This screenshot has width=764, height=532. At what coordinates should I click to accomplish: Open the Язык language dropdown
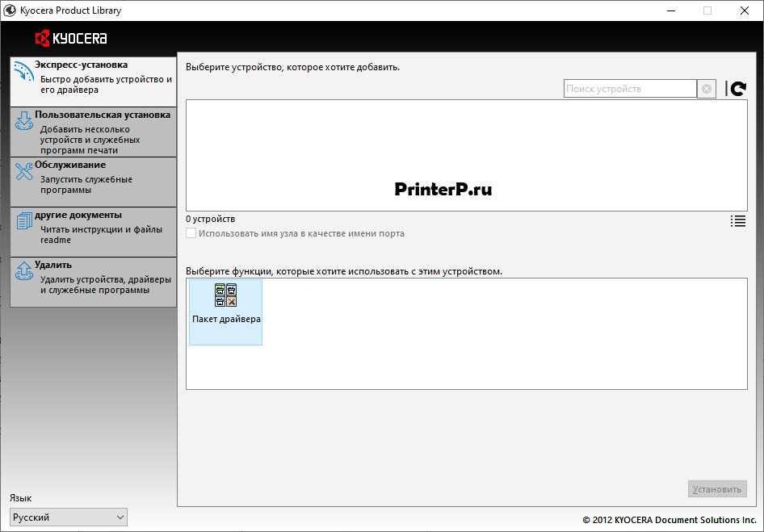69,517
